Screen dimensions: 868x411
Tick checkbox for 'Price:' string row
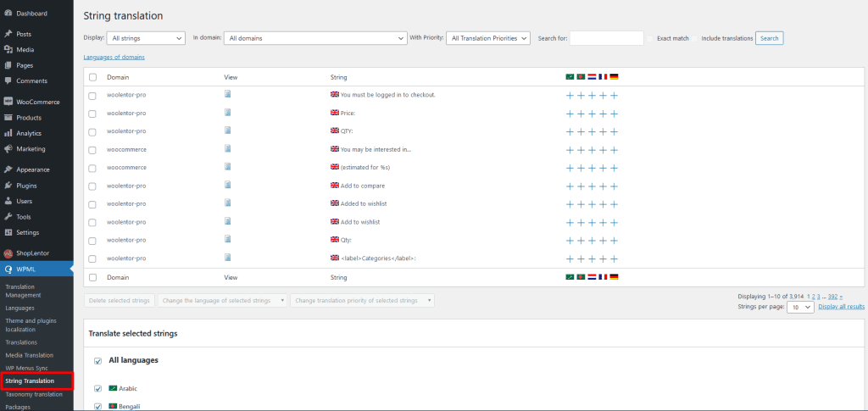pos(92,114)
